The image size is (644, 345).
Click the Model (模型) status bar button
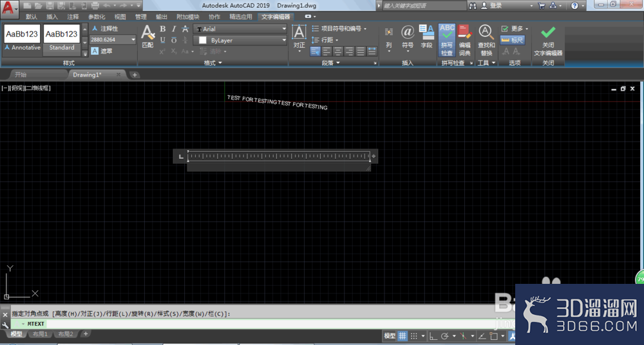coord(390,335)
